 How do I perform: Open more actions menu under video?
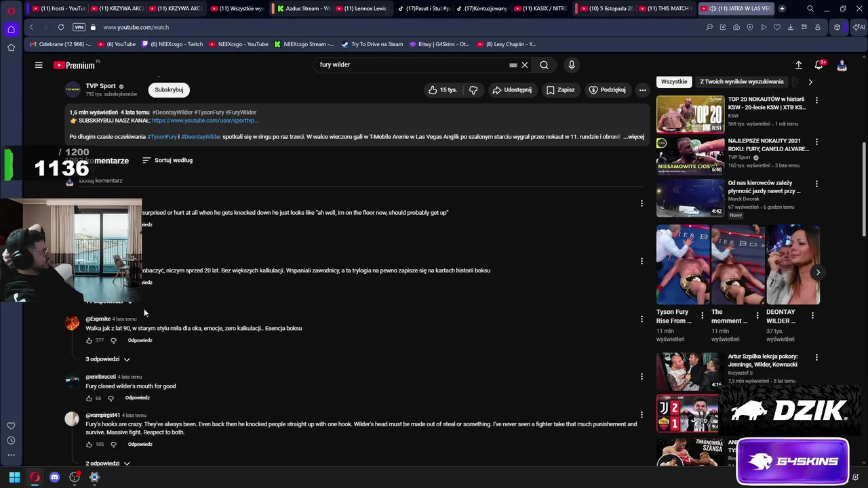coord(642,89)
